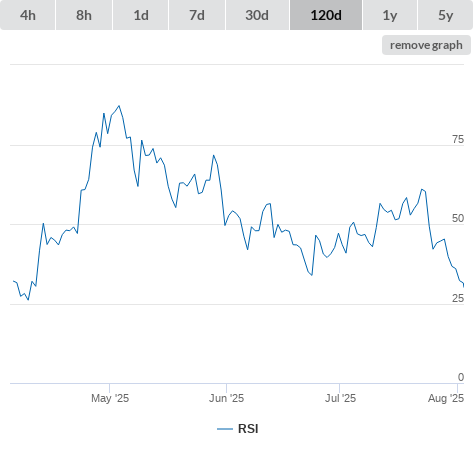Toggle the RSI legend entry
474x455 pixels.
(x=238, y=429)
